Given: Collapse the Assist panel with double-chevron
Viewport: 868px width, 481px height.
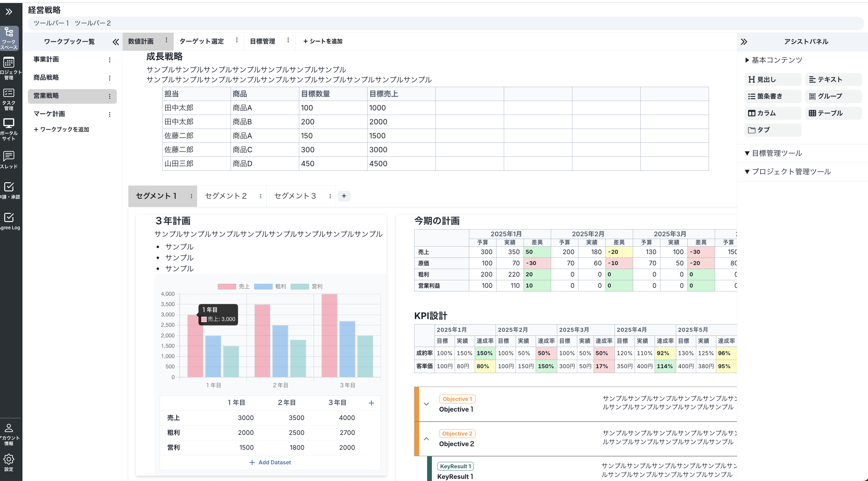Looking at the screenshot, I should coord(744,42).
